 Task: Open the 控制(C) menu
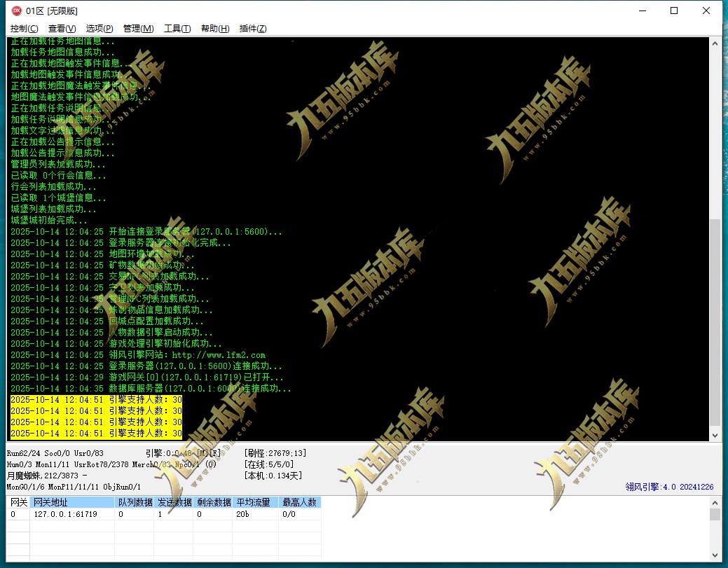[24, 29]
